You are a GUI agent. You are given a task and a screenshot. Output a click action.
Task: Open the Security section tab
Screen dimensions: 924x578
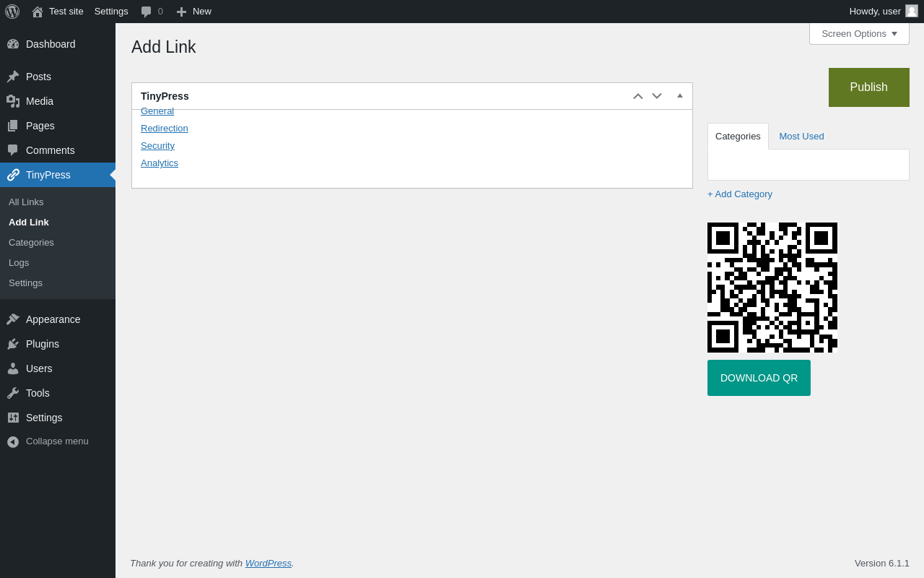pos(157,145)
